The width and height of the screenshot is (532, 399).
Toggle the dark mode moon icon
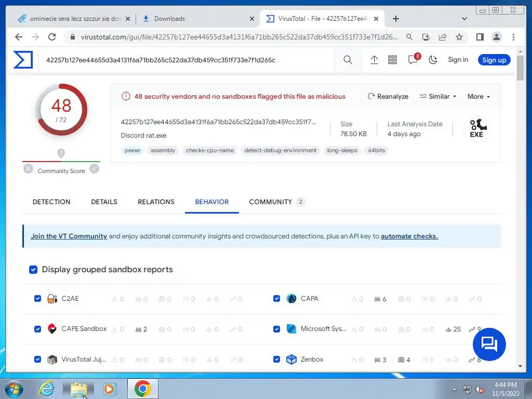[433, 60]
